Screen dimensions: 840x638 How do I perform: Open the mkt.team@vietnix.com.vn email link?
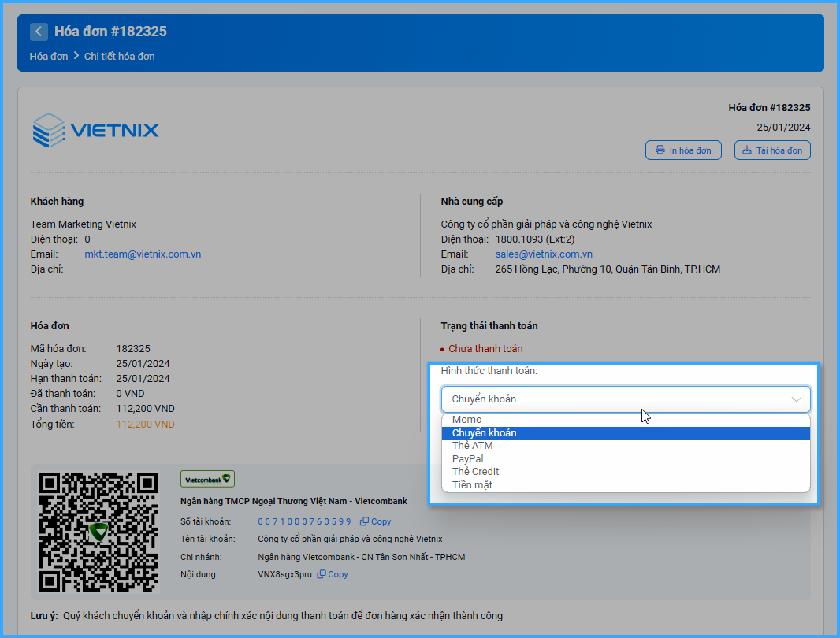pyautogui.click(x=143, y=254)
